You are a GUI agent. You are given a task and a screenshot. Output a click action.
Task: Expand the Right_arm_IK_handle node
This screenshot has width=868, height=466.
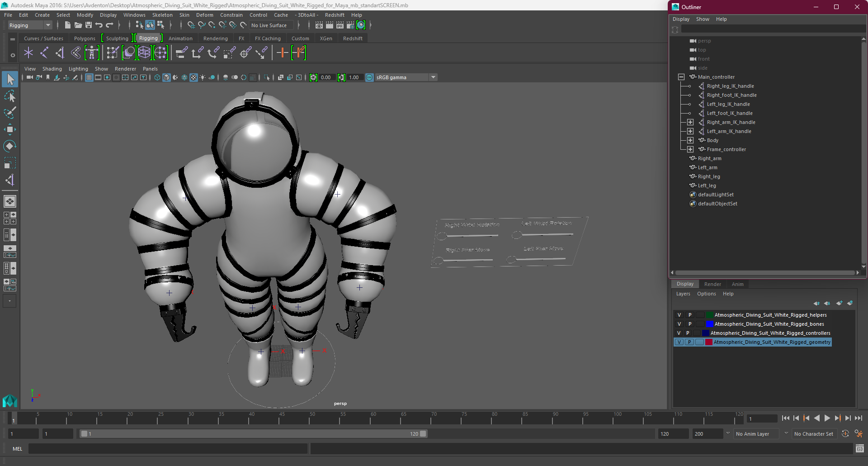point(690,122)
